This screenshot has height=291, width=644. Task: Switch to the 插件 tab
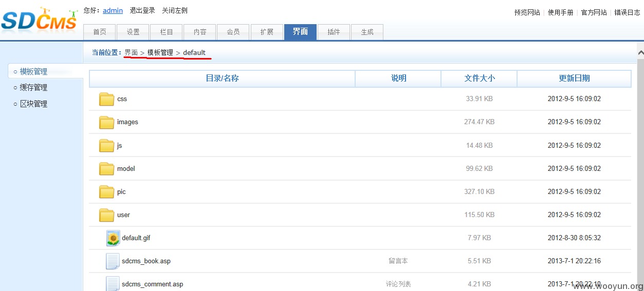tap(334, 32)
